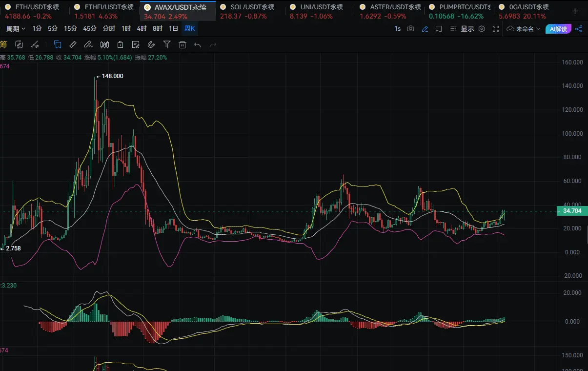
Task: Add a new symbol tab with plus
Action: point(575,11)
